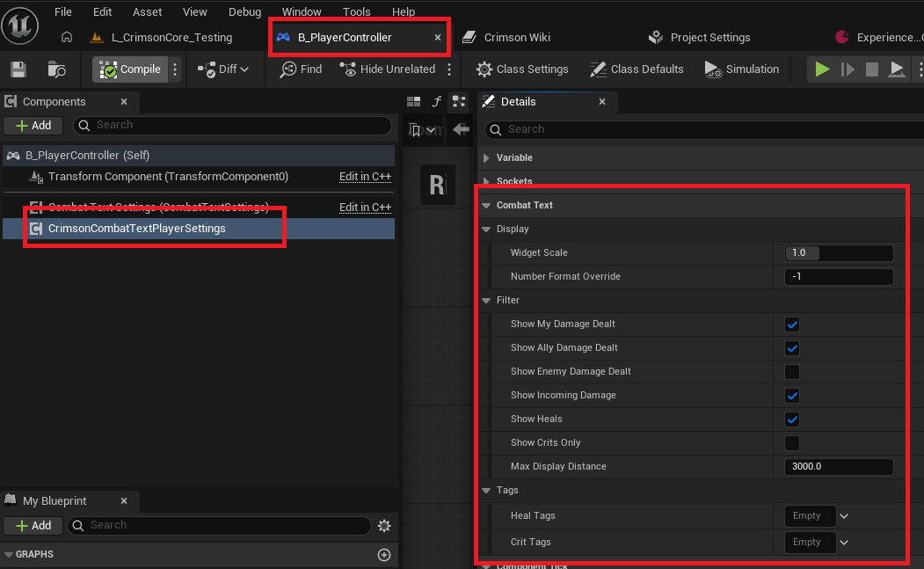Enable Show Enemy Damage Dealt
924x569 pixels.
point(792,371)
